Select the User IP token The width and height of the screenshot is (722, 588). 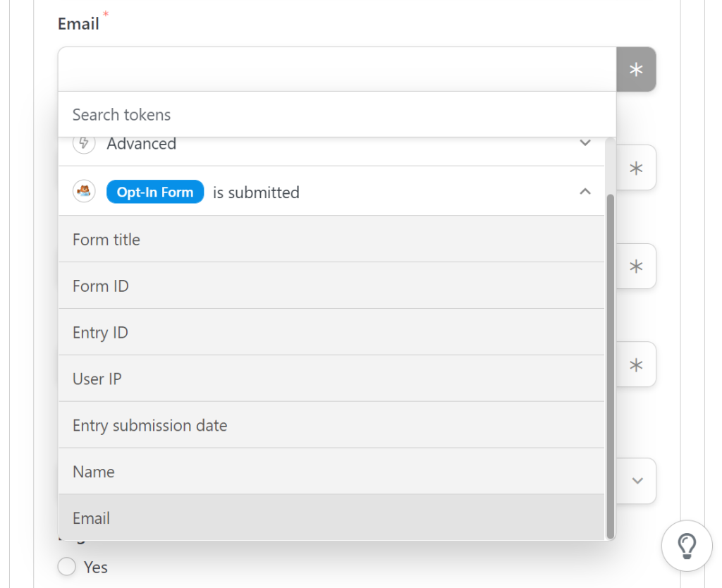pyautogui.click(x=331, y=379)
